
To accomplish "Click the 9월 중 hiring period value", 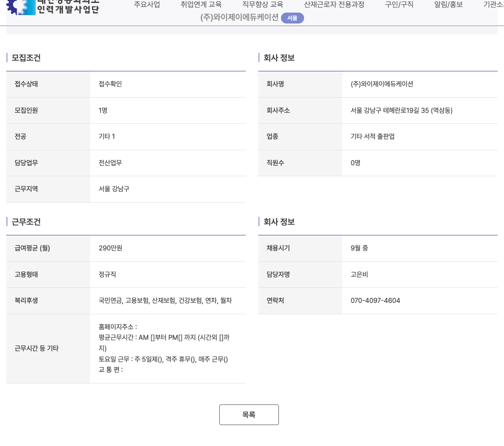I will 360,248.
